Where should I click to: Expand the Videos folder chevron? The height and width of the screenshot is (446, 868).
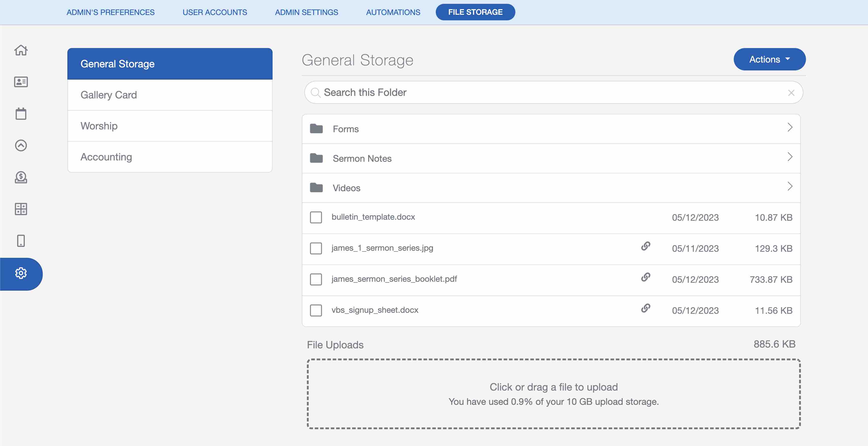point(790,186)
